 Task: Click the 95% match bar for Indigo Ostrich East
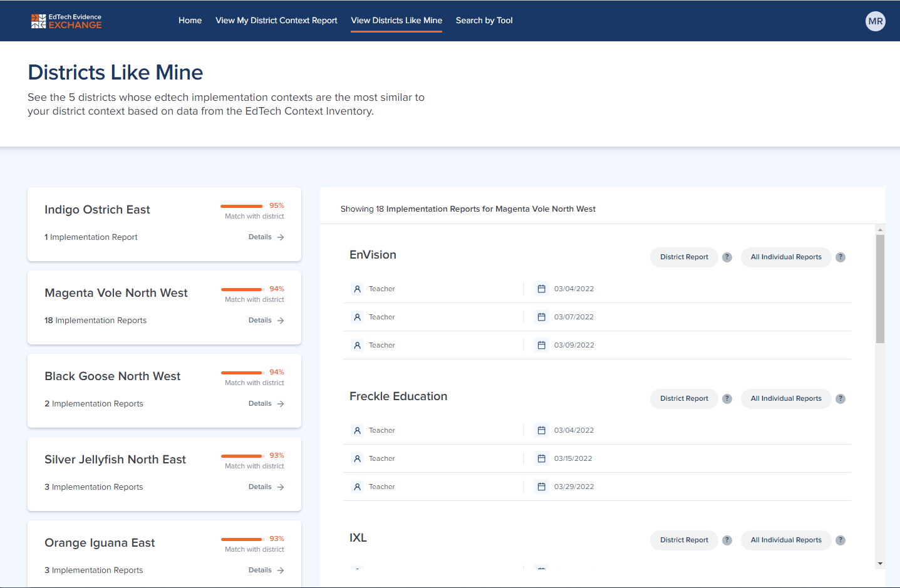tap(242, 206)
